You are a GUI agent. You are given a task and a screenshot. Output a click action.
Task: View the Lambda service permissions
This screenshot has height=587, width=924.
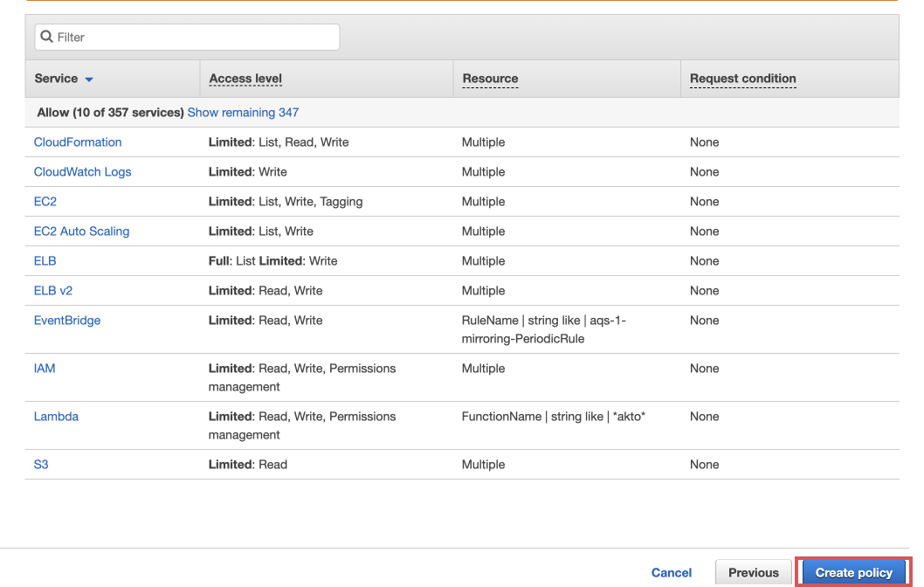[56, 416]
